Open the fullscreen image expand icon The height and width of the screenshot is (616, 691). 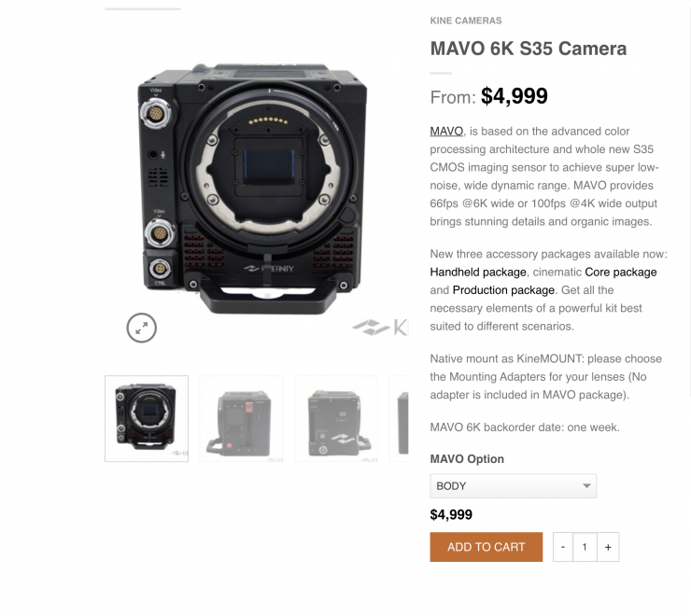(x=141, y=328)
